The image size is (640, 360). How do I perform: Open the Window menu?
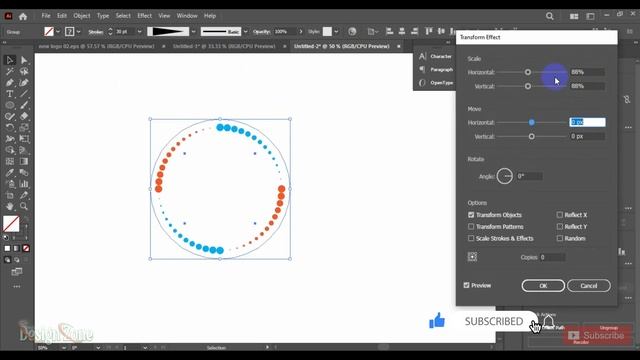[x=187, y=16]
